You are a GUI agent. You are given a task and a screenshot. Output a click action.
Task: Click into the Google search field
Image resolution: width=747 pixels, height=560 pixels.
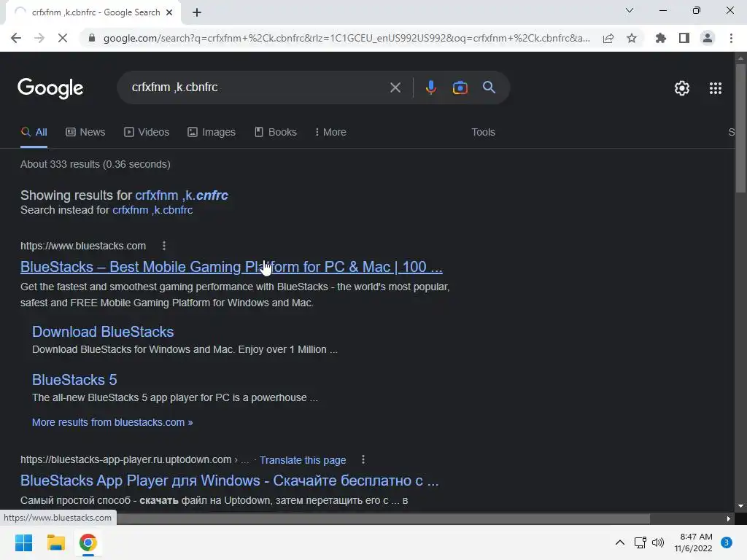pos(258,87)
